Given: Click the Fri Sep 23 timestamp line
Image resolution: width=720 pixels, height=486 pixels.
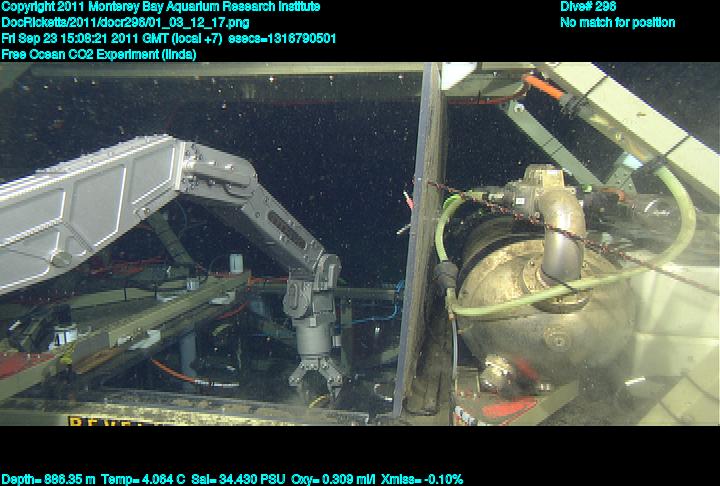Looking at the screenshot, I should (183, 39).
